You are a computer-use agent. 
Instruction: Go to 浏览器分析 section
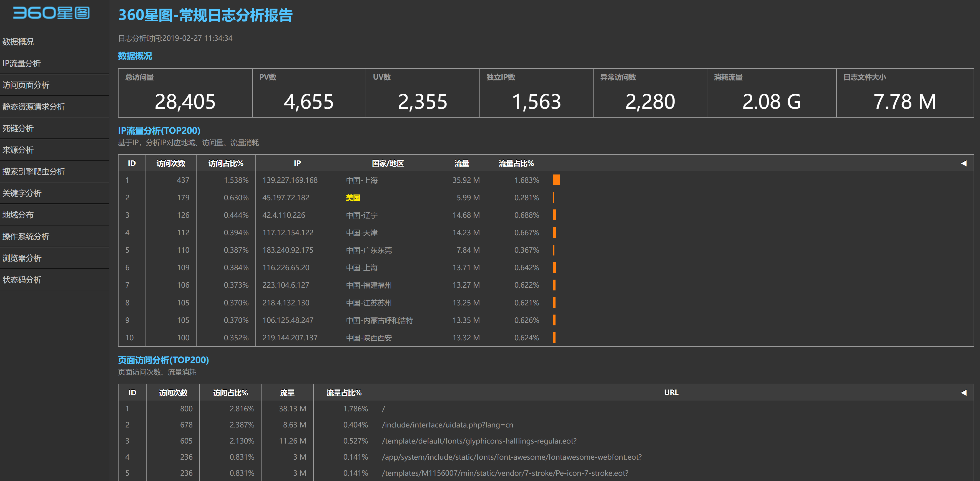54,258
